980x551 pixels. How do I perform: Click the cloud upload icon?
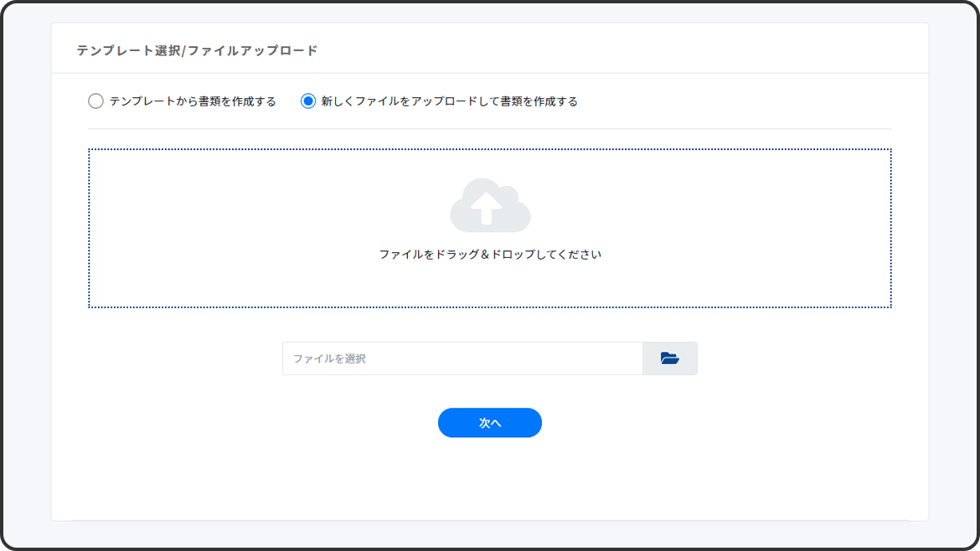click(490, 205)
